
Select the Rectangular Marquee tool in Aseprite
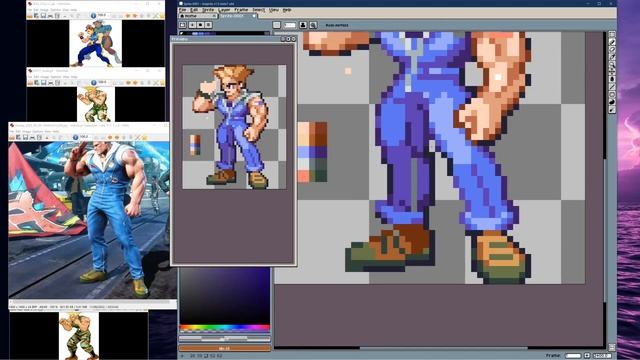612,34
